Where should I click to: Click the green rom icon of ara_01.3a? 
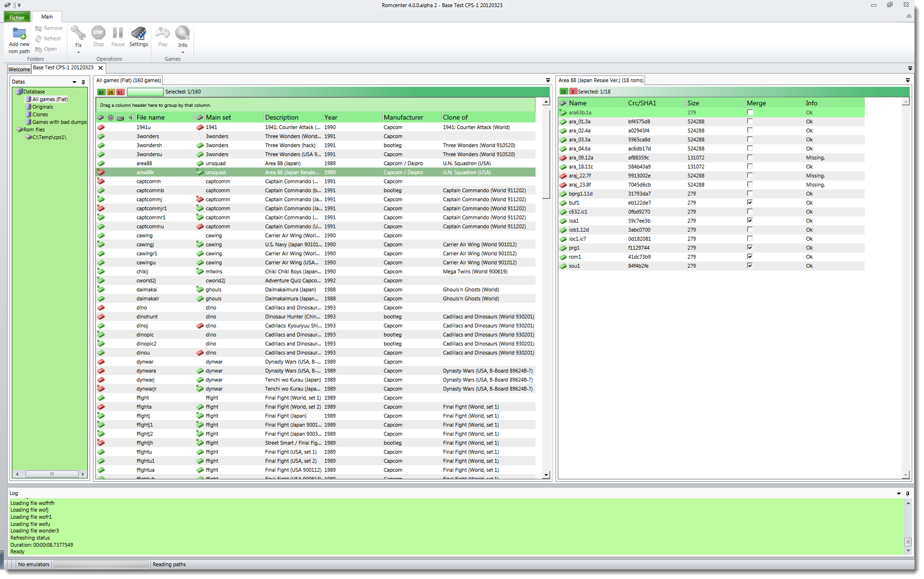(x=563, y=121)
